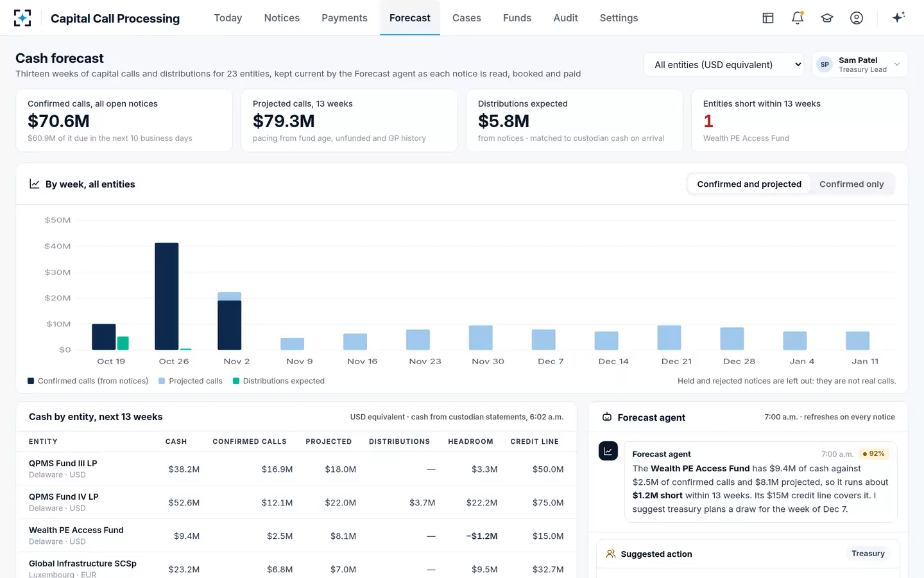Open the AI sparkle assistant icon
The width and height of the screenshot is (924, 578).
tap(898, 17)
